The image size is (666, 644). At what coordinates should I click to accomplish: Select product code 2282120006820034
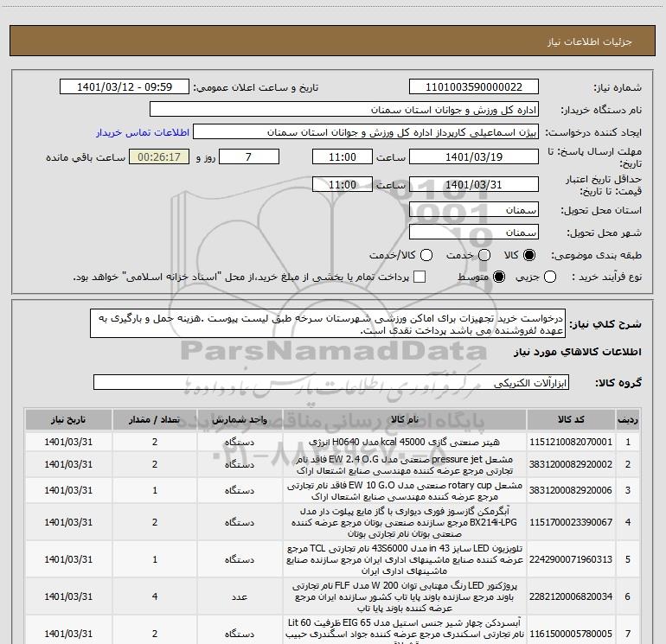tap(571, 596)
